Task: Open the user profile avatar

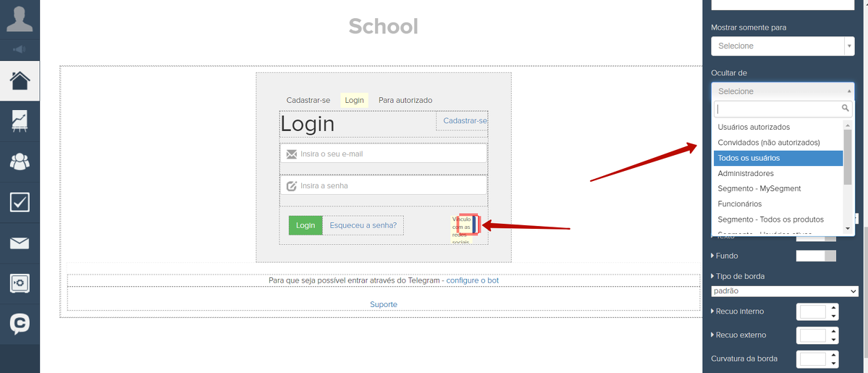Action: [x=20, y=18]
